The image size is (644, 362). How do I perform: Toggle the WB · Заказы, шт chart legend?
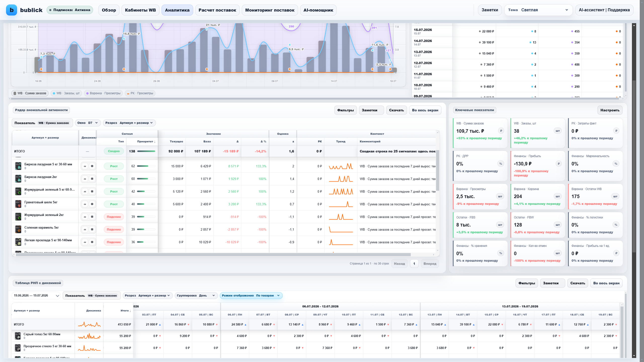(x=66, y=93)
